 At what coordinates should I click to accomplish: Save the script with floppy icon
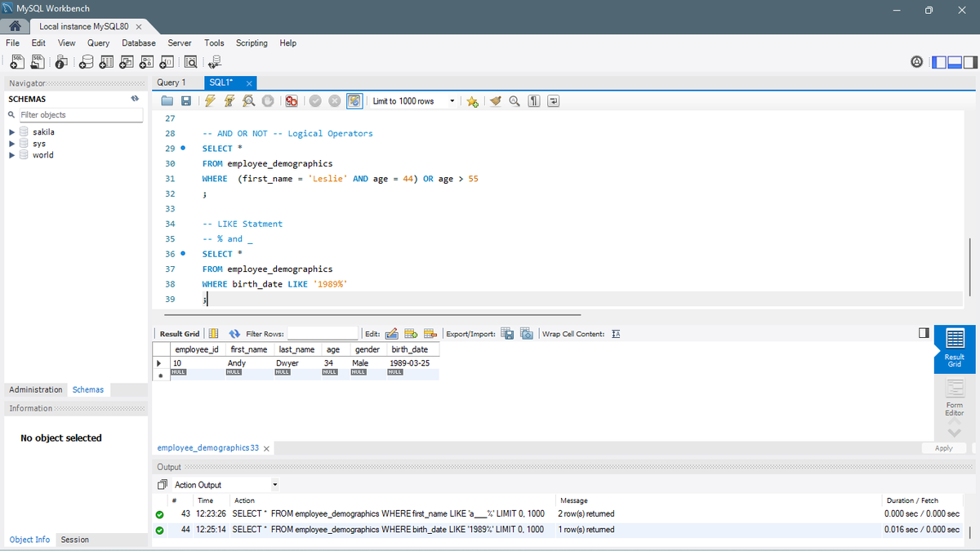(186, 101)
